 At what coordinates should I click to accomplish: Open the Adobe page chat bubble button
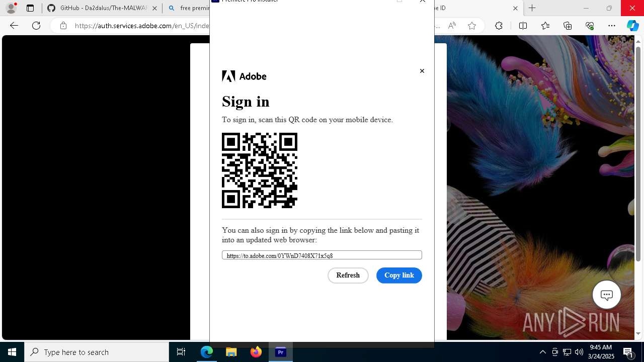pos(606,295)
